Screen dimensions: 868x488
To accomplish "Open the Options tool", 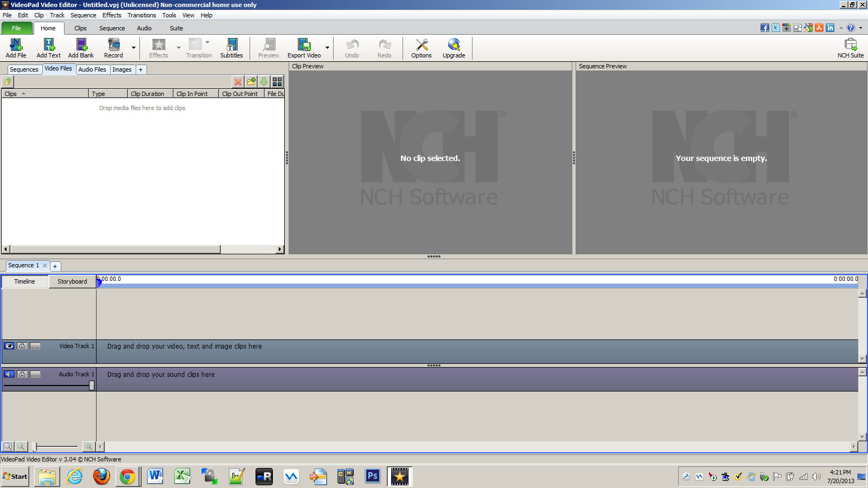I will pyautogui.click(x=422, y=48).
